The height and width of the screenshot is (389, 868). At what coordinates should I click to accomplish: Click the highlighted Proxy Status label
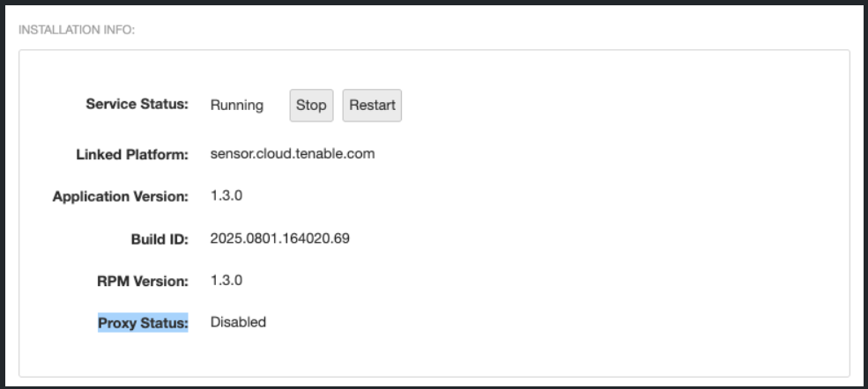(x=143, y=322)
